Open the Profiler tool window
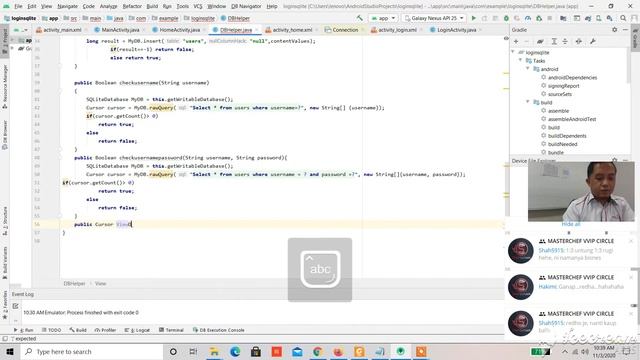 coord(105,330)
